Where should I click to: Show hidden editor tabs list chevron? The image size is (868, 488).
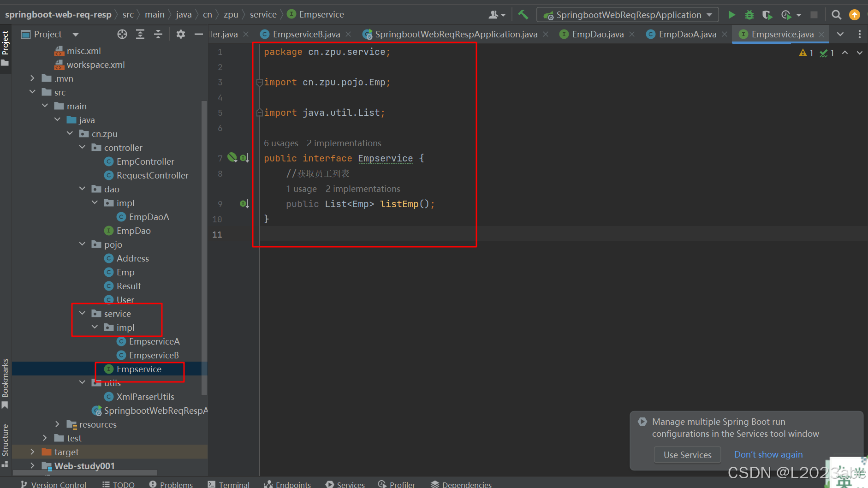coord(840,34)
